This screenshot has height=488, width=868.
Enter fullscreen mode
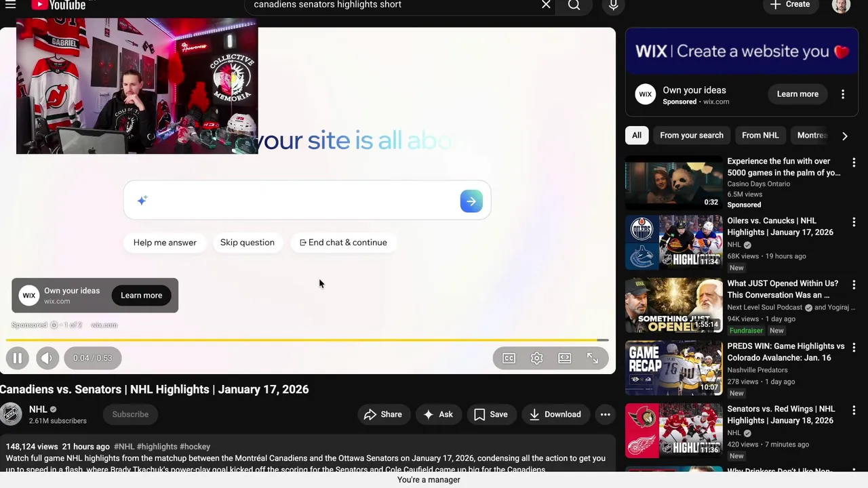coord(592,358)
